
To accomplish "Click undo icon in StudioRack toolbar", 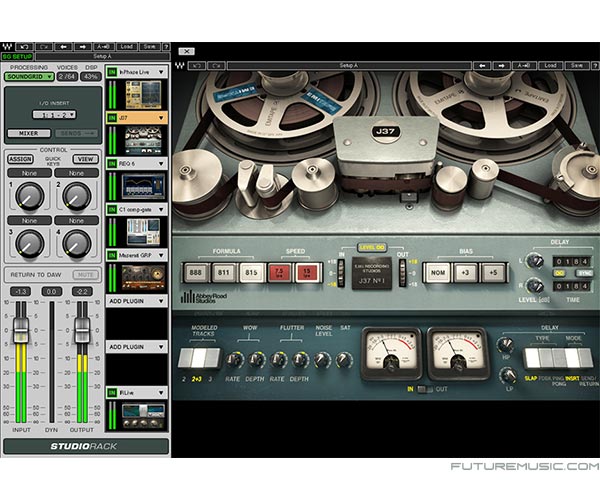I will [24, 47].
